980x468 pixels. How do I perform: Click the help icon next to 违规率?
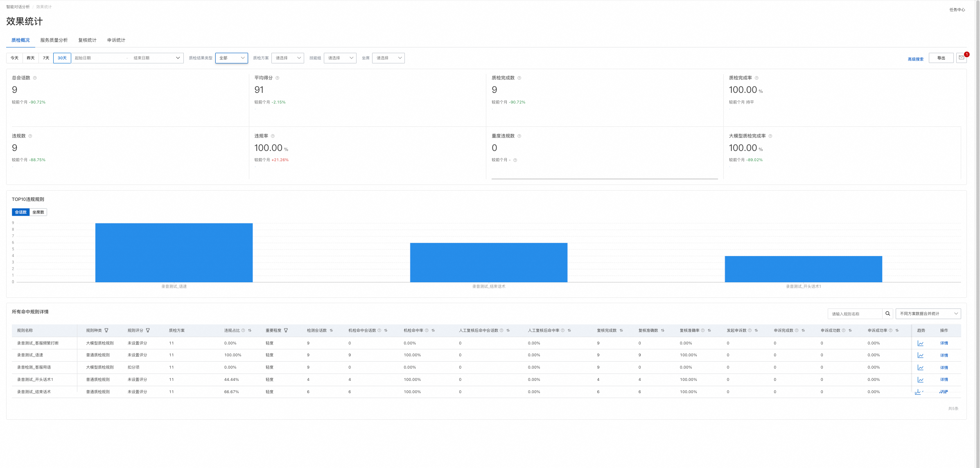point(273,136)
